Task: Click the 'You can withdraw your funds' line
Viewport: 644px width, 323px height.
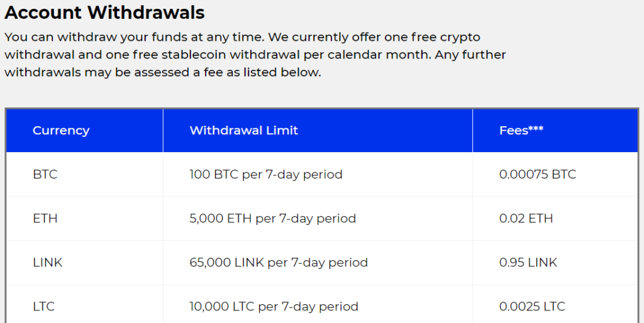Action: [242, 37]
